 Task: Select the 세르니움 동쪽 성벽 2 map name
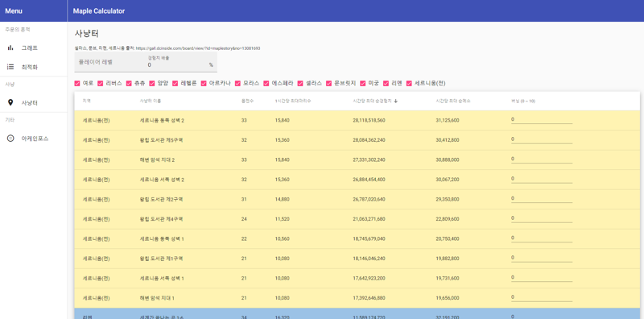point(162,121)
